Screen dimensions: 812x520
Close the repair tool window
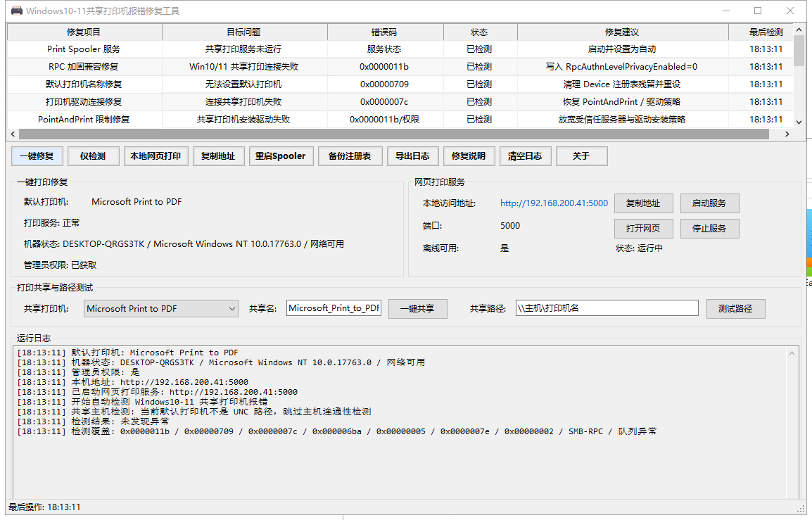pyautogui.click(x=789, y=11)
